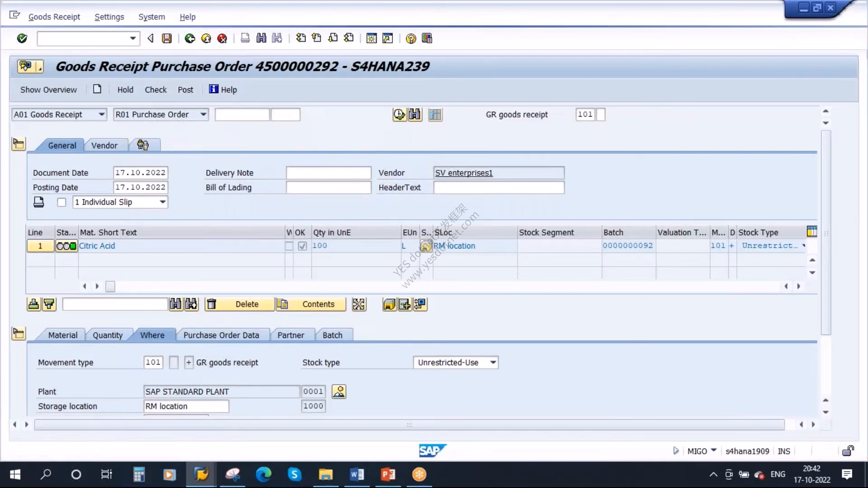Open the System menu
The height and width of the screenshot is (488, 868).
(x=151, y=17)
